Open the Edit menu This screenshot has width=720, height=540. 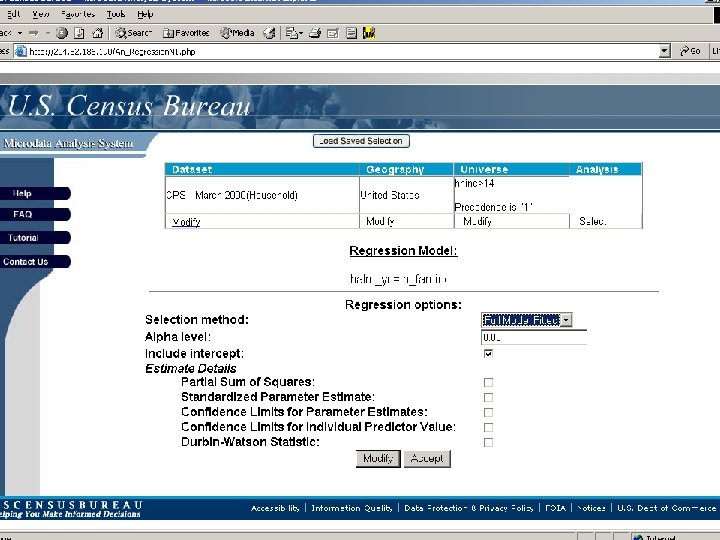(x=13, y=14)
